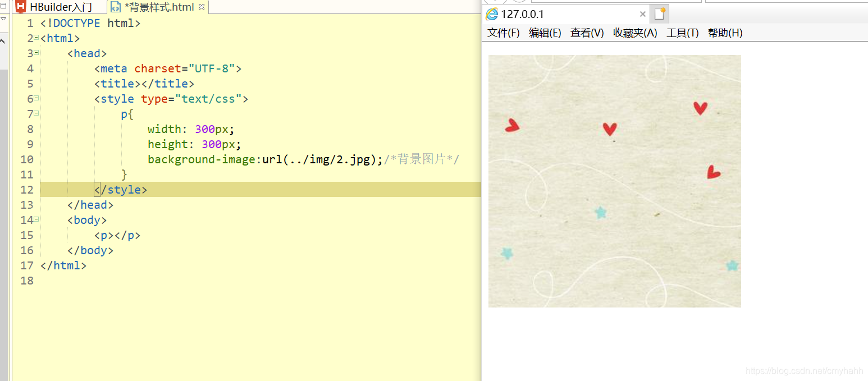Open the 文件(F) menu in the browser

tap(504, 33)
